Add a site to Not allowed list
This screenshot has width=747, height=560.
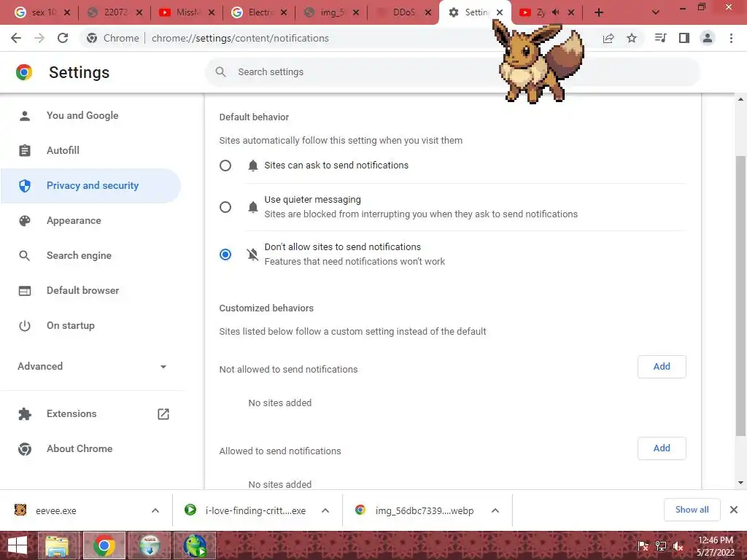click(x=661, y=367)
